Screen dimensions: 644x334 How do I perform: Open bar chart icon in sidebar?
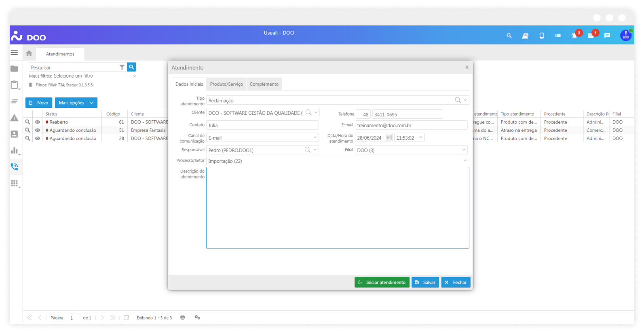click(15, 151)
